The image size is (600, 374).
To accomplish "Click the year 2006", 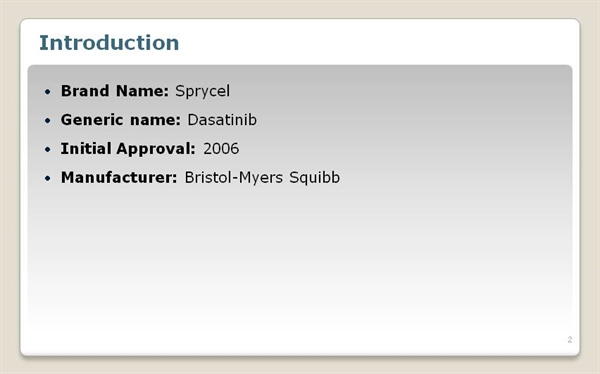I will [221, 149].
